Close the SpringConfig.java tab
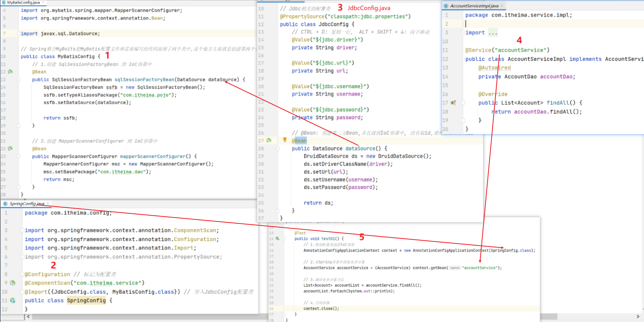The height and width of the screenshot is (322, 644). (48, 204)
